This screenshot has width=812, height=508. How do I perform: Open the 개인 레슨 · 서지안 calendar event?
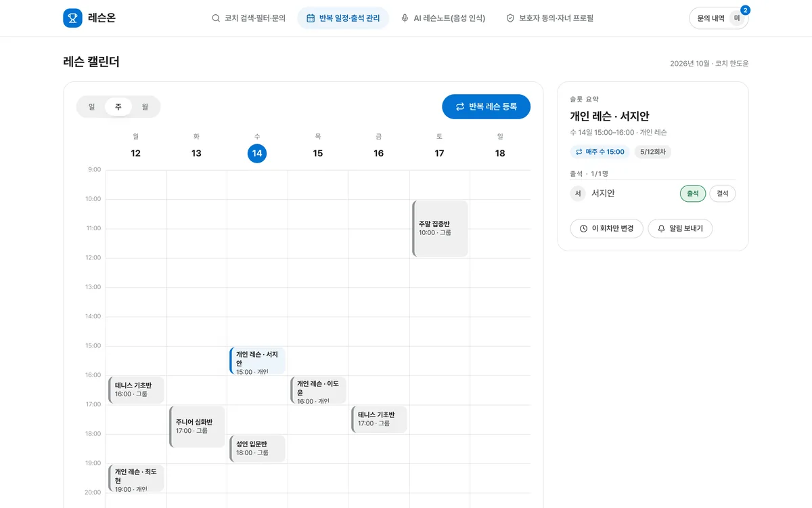tap(257, 361)
